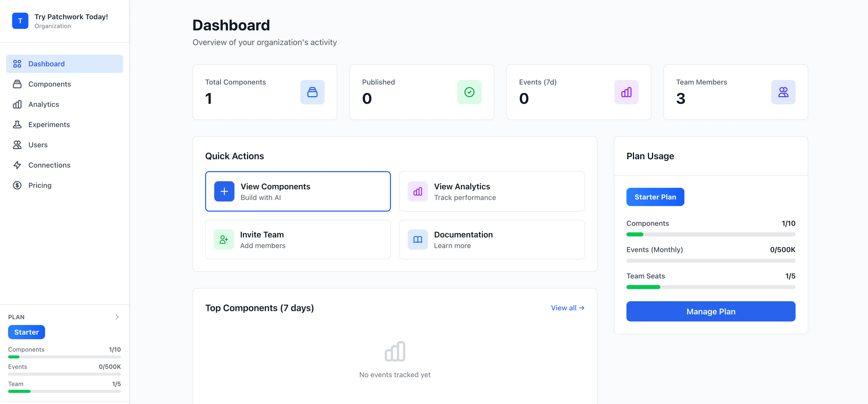Click Events (Monthly) progress bar
This screenshot has height=404, width=868.
tap(711, 261)
